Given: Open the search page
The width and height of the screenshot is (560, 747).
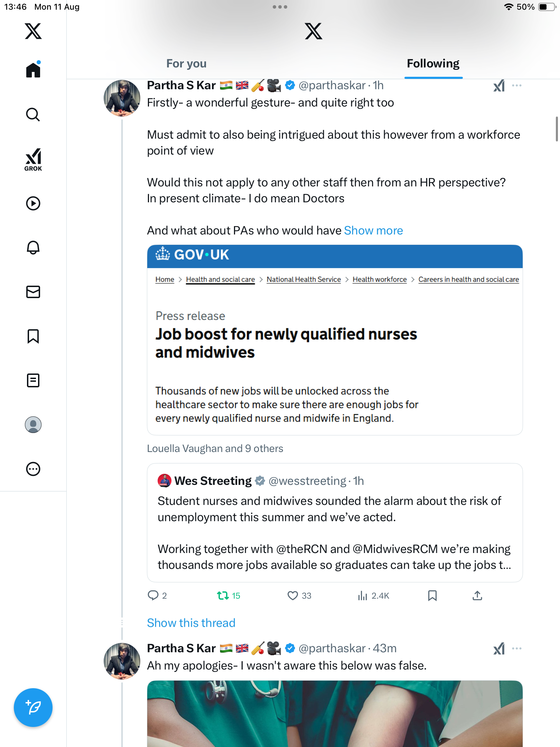Looking at the screenshot, I should 33,114.
